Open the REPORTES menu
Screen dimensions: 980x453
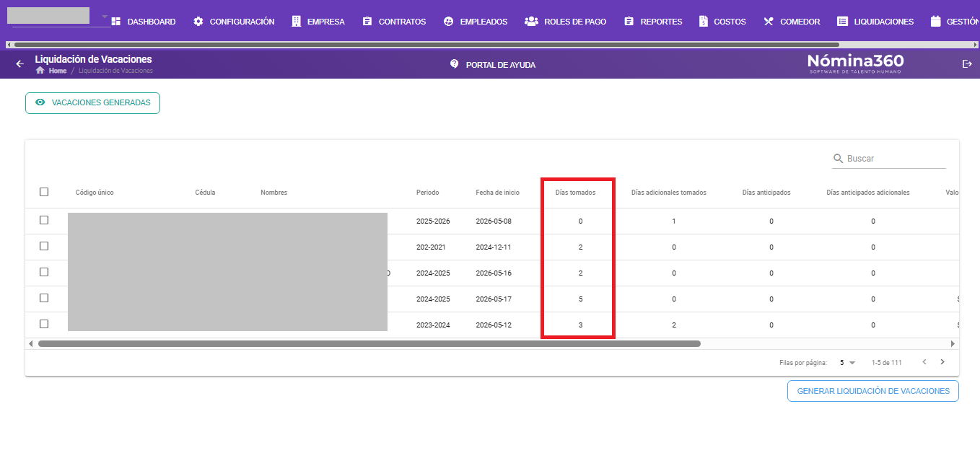(x=652, y=22)
